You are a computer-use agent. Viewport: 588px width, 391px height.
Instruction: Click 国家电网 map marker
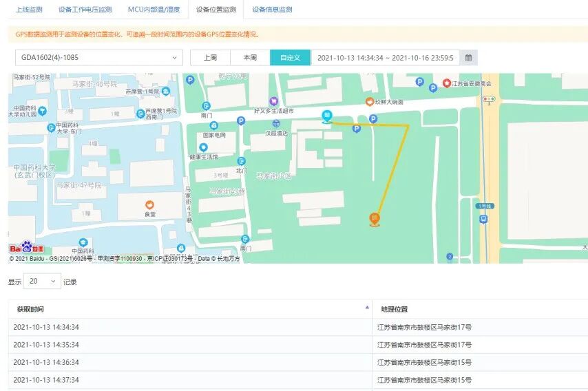click(213, 125)
